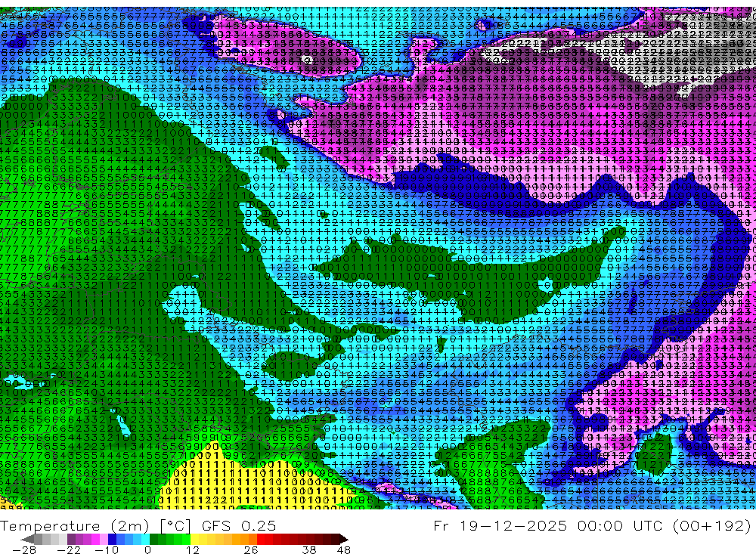Click the "0" legend label
The width and height of the screenshot is (756, 554).
(148, 549)
